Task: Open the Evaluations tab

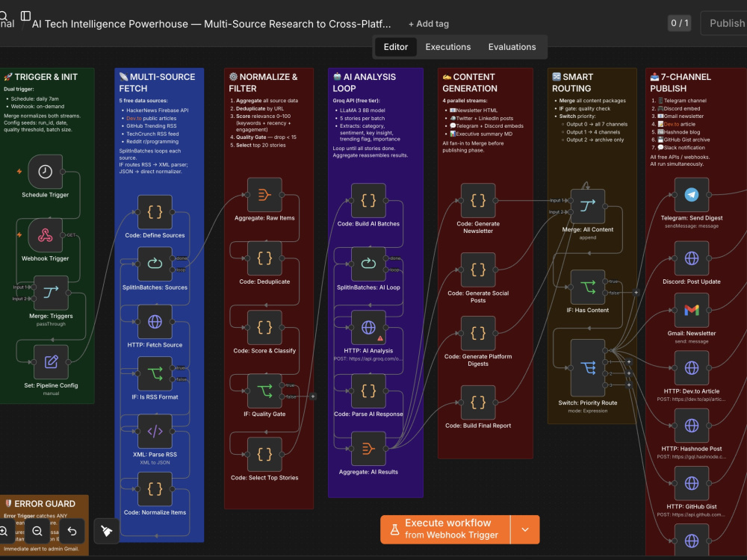Action: (512, 46)
